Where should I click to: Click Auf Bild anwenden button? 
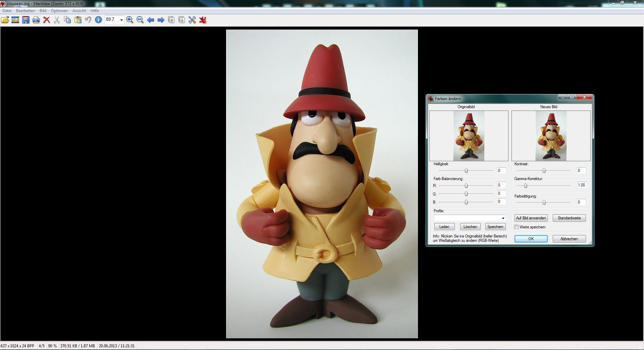(531, 218)
